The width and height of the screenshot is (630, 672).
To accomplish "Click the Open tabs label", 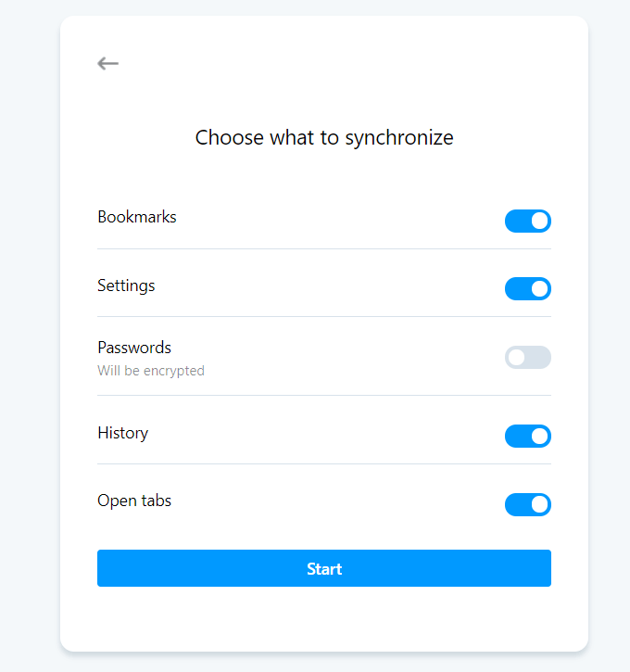I will point(134,501).
